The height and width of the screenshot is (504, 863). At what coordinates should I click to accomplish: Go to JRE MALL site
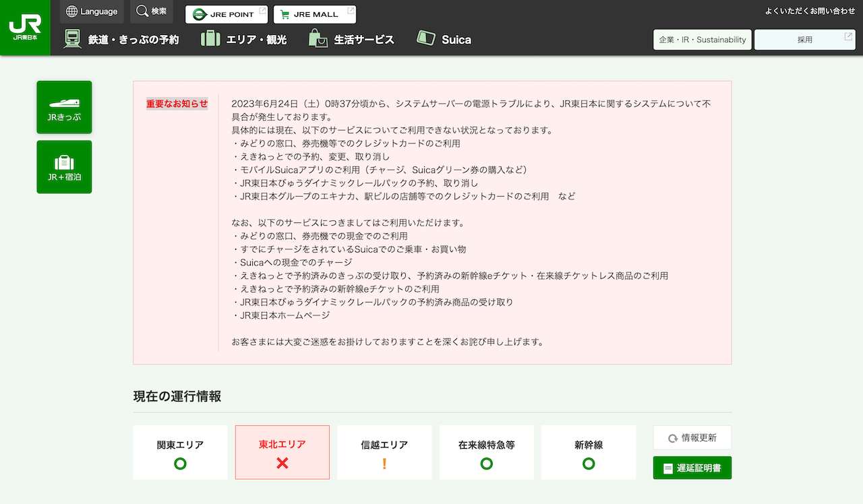click(315, 14)
